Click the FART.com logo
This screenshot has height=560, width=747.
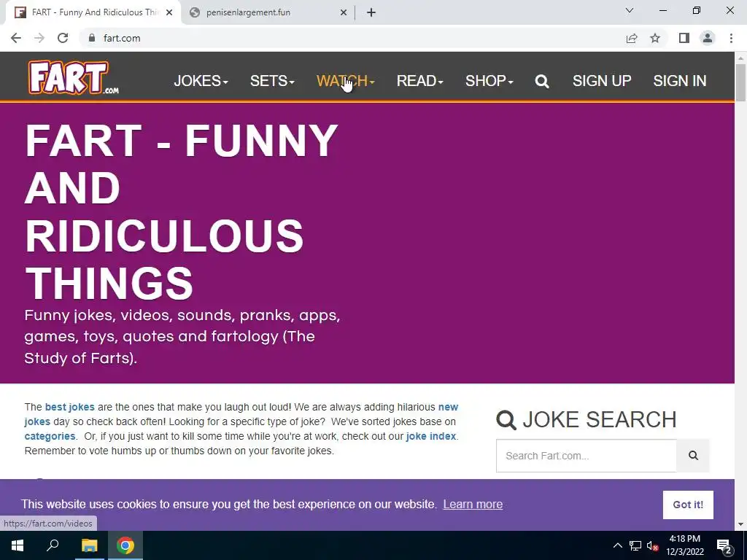[x=74, y=77]
